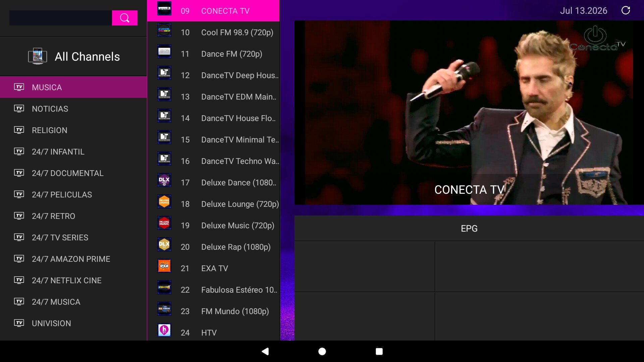The height and width of the screenshot is (362, 644).
Task: Open the All Channels header
Action: (73, 56)
